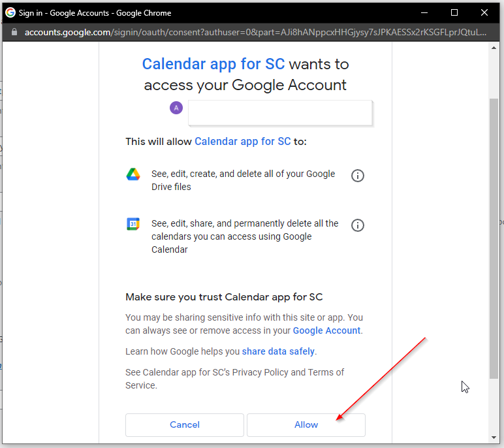Viewport: 504px width, 448px height.
Task: Open info icon for Google Drive permission
Action: coord(358,176)
